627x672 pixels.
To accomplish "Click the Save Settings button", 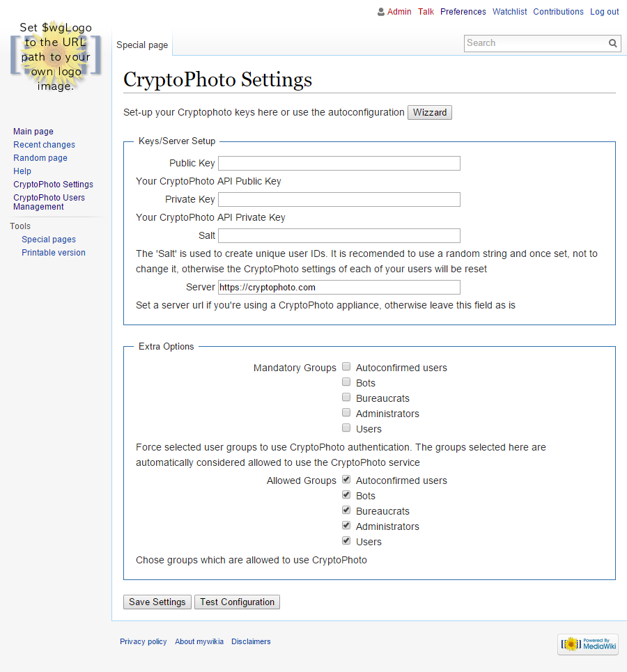I will [157, 602].
